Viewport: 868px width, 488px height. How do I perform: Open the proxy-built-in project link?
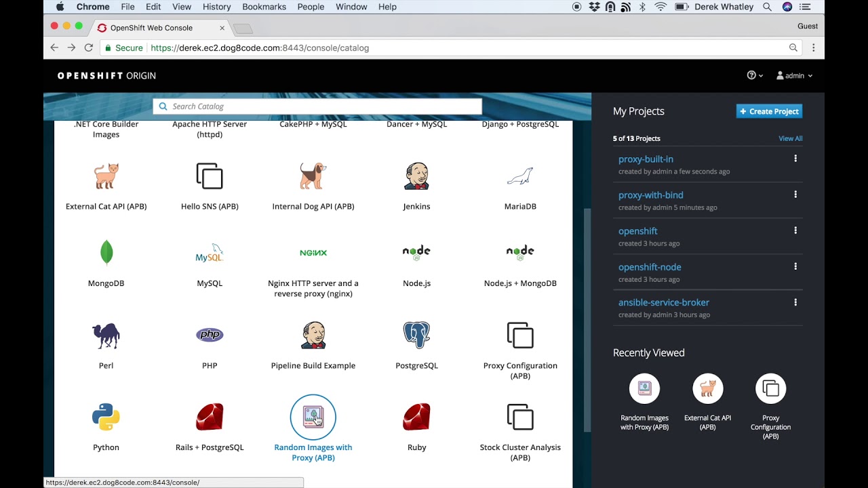pyautogui.click(x=646, y=159)
